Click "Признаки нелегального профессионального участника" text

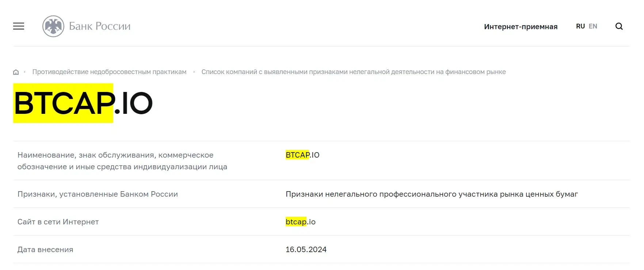431,194
